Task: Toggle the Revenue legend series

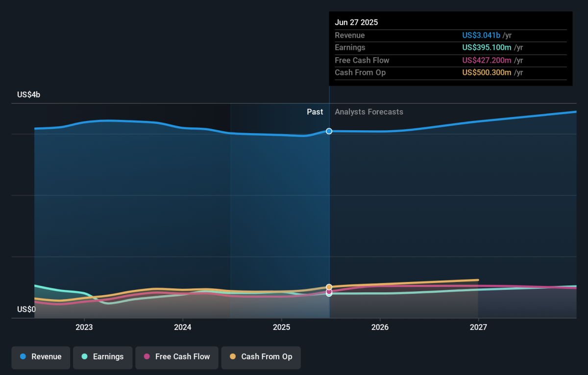Action: tap(41, 357)
